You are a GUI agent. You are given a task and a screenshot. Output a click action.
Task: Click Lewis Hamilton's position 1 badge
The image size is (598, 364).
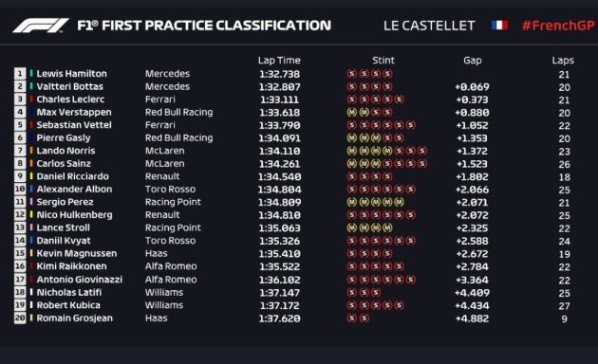pos(20,74)
